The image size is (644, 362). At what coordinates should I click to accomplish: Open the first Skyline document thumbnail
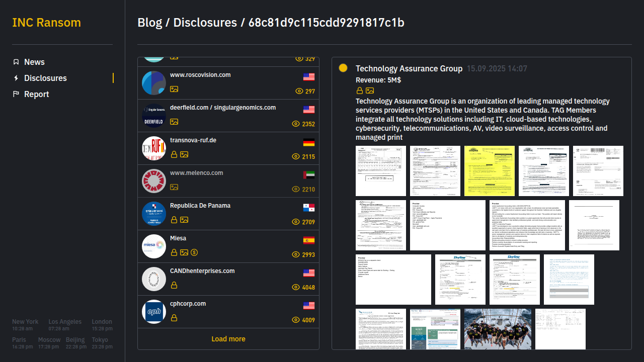coord(460,280)
